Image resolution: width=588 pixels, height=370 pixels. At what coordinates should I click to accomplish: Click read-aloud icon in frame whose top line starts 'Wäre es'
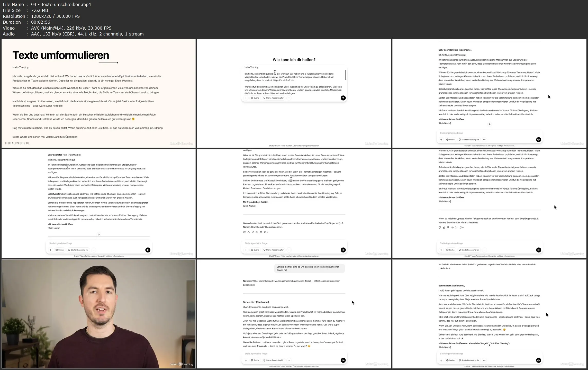[x=452, y=227]
